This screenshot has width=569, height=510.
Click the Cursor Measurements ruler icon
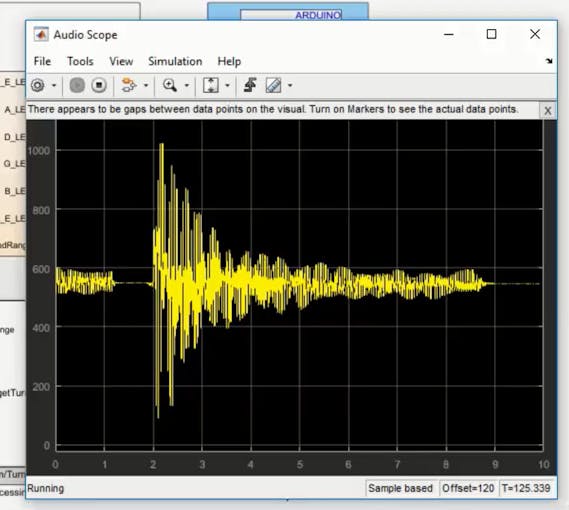pyautogui.click(x=273, y=86)
